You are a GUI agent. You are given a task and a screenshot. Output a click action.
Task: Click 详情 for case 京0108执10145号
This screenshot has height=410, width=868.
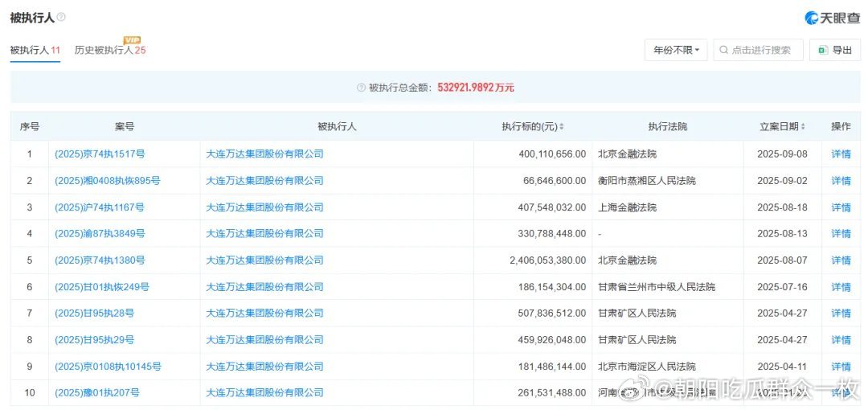(x=841, y=367)
